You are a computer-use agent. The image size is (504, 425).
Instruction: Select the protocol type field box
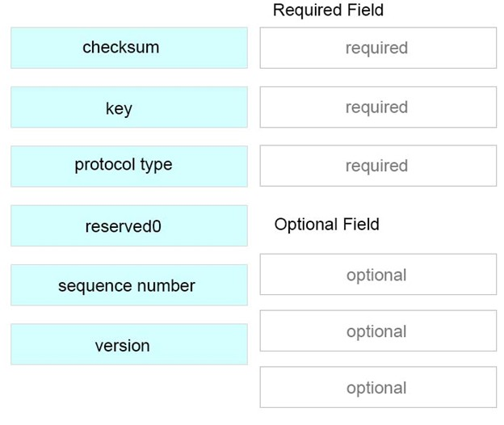[129, 166]
